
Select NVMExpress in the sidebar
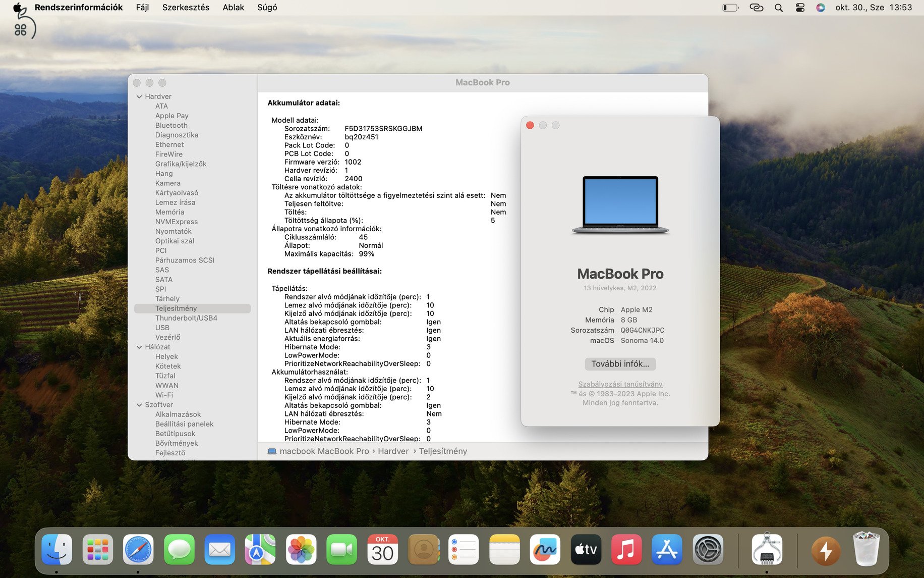[177, 222]
